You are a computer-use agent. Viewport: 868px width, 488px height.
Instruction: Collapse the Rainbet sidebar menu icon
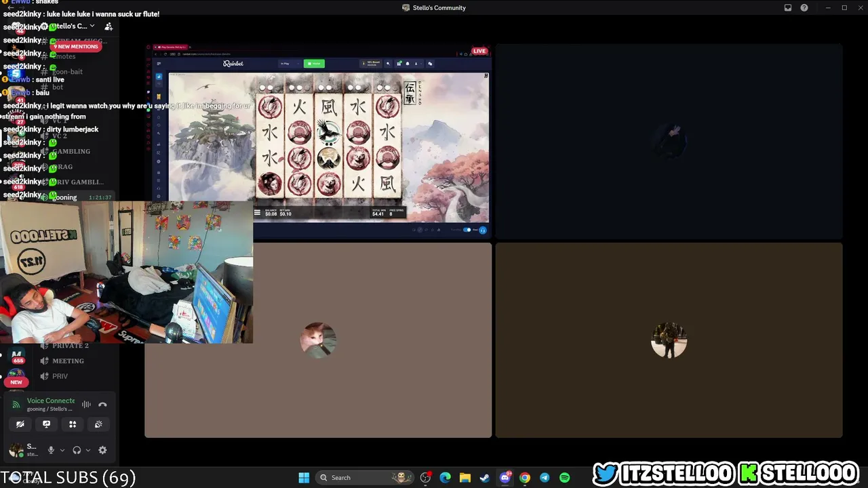(x=159, y=64)
